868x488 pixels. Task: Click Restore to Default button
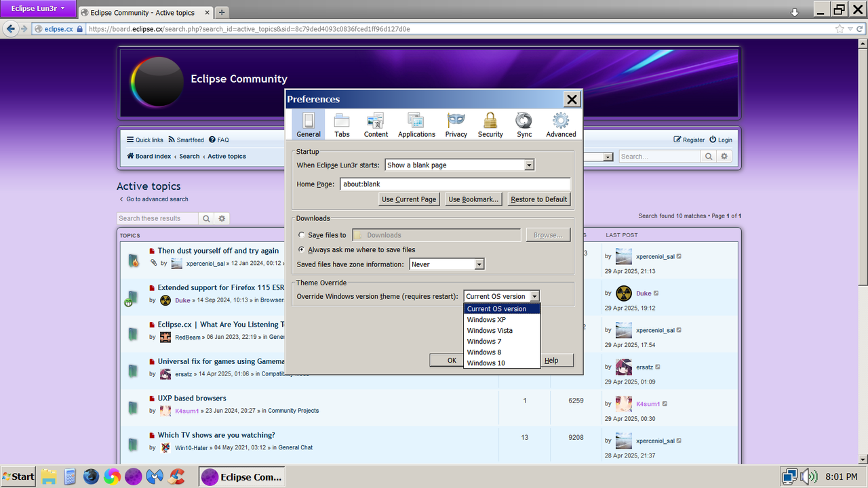539,199
